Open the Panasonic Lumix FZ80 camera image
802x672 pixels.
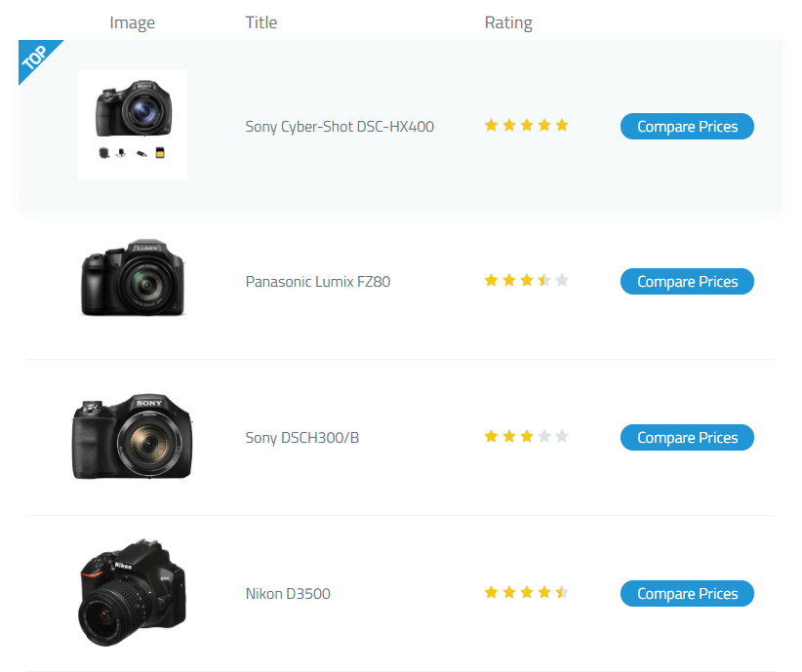tap(133, 277)
